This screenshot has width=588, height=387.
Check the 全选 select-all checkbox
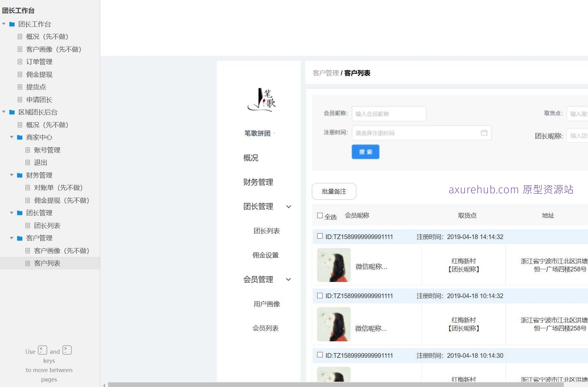pos(320,215)
